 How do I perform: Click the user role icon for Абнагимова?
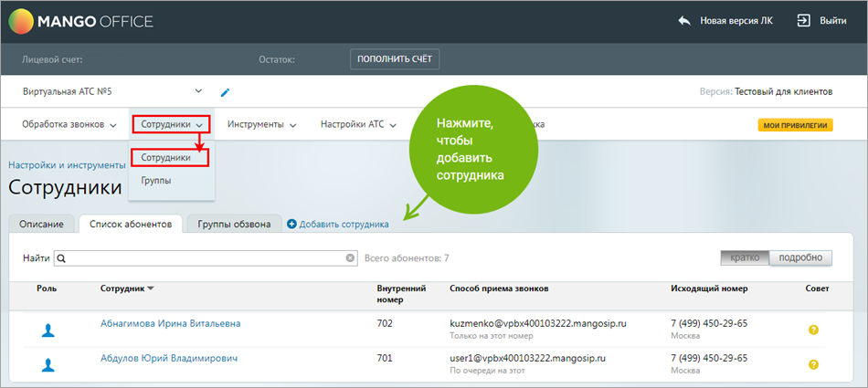[48, 330]
